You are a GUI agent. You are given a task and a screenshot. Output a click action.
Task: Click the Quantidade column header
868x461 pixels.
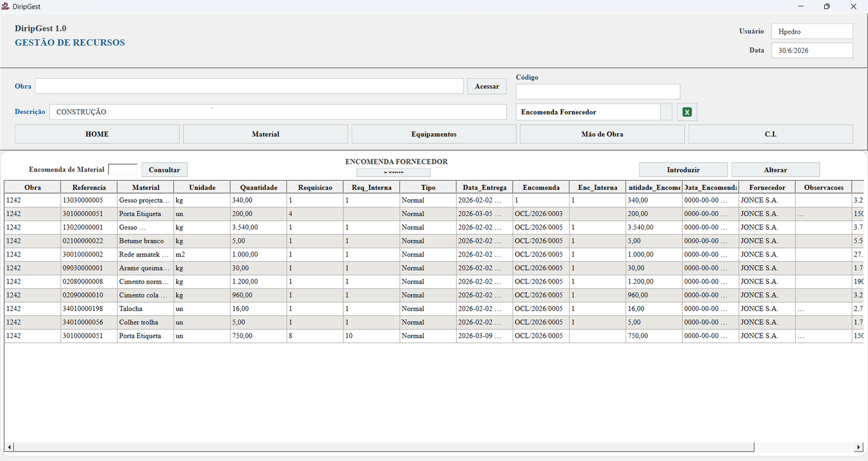tap(259, 187)
